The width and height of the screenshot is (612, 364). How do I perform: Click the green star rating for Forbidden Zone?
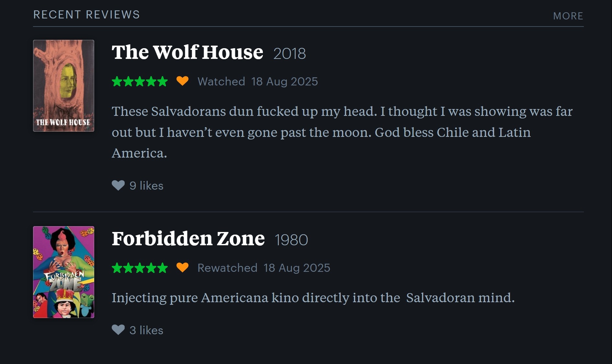click(x=140, y=268)
